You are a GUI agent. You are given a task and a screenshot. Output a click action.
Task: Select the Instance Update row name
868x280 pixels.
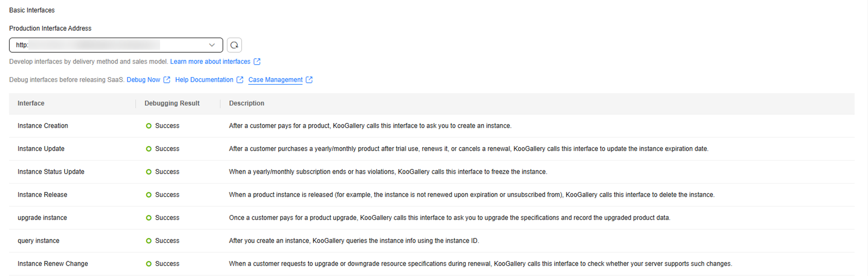coord(41,149)
